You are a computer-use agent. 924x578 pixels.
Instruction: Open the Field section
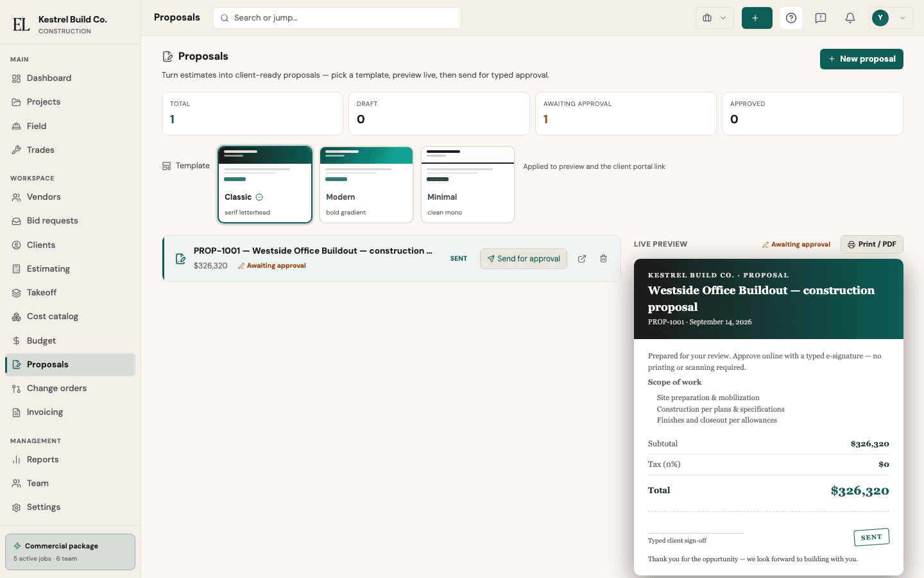tap(71, 127)
